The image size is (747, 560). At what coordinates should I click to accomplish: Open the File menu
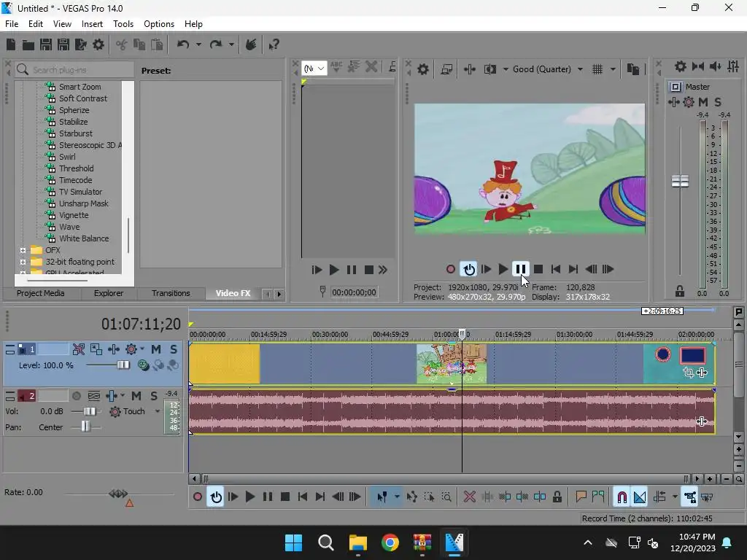point(12,24)
